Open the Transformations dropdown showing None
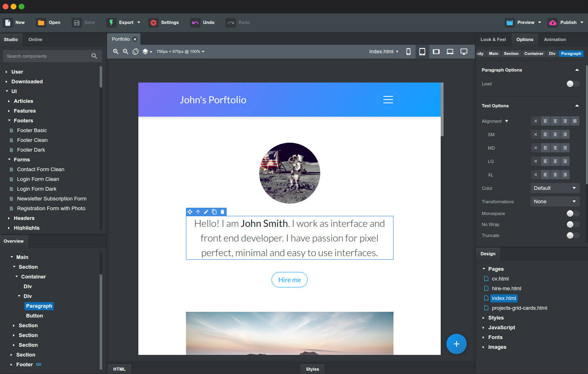The image size is (588, 374). coord(555,201)
